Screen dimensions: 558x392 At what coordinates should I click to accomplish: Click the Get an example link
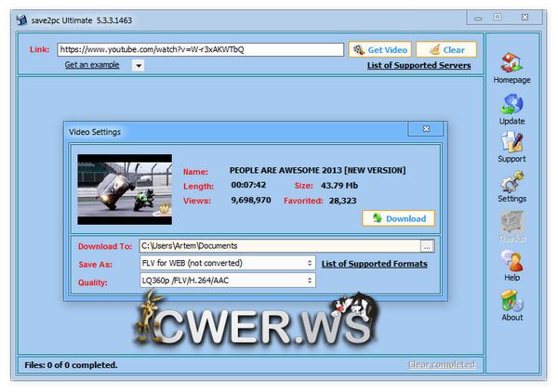coord(94,66)
